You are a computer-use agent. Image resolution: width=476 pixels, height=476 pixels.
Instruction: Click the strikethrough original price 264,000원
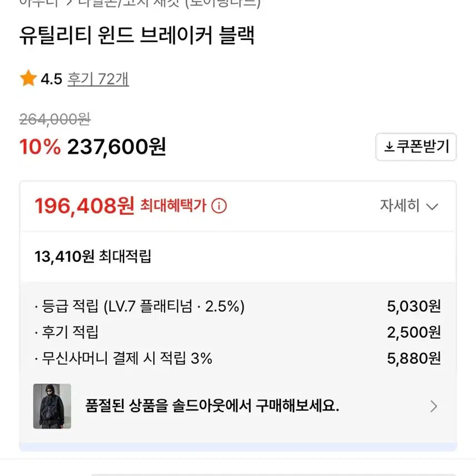(x=54, y=120)
